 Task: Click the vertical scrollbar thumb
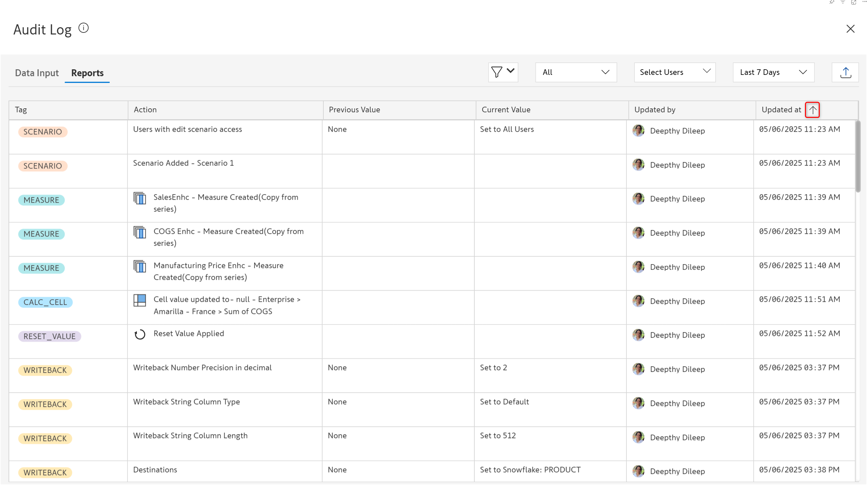click(858, 157)
